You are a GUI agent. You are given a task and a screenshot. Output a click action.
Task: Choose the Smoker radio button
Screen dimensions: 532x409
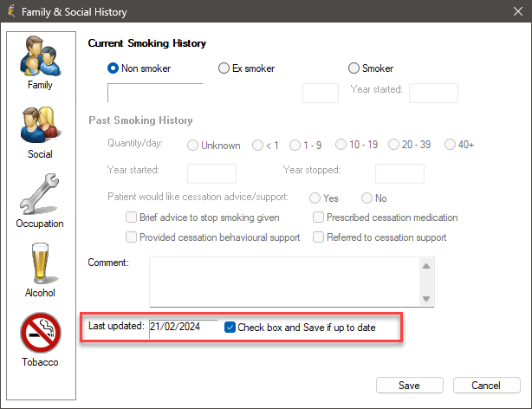pyautogui.click(x=354, y=68)
